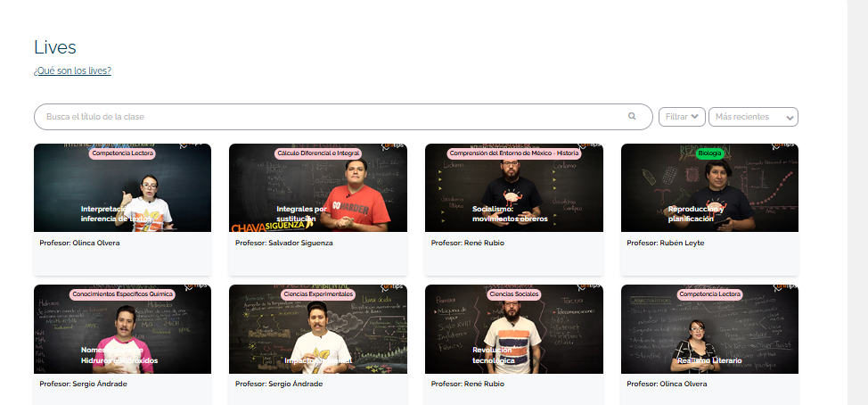Image resolution: width=868 pixels, height=405 pixels.
Task: Open the Impacto ambiental video thumbnail
Action: pyautogui.click(x=318, y=329)
